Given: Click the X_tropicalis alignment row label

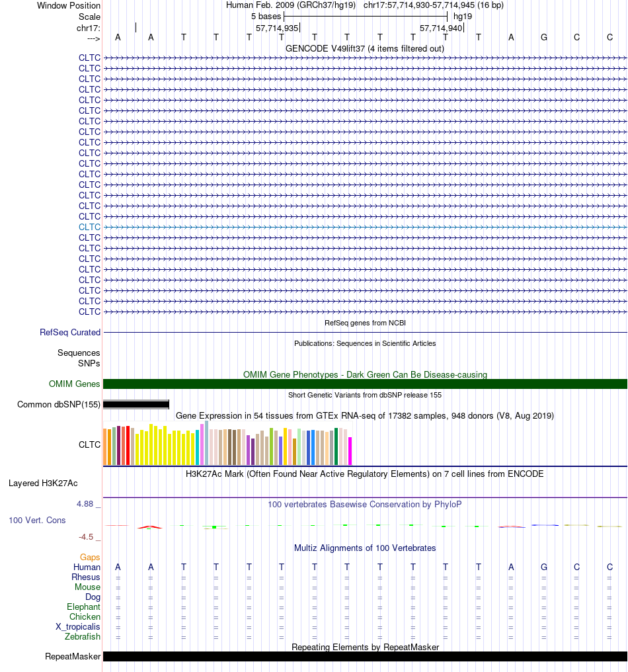Looking at the screenshot, I should click(x=78, y=626).
